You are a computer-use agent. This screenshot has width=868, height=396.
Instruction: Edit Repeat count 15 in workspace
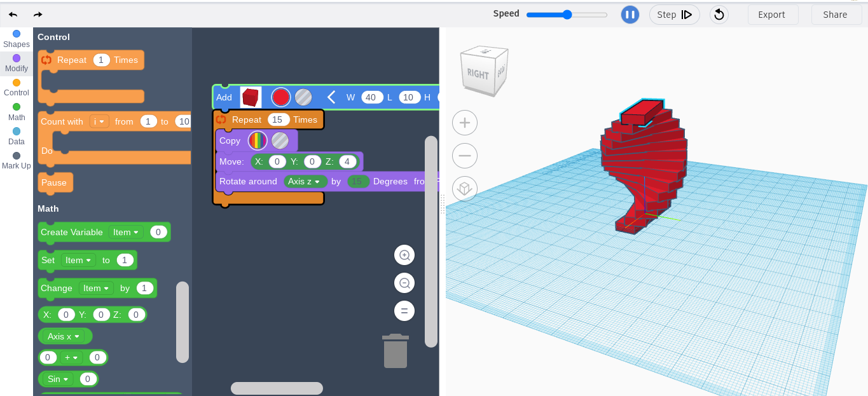278,119
